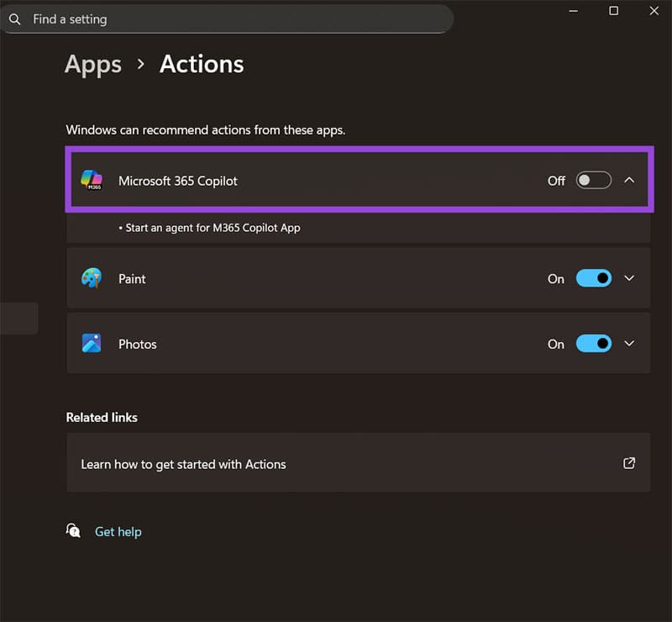Maximize the Settings window
Image resolution: width=672 pixels, height=622 pixels.
(x=613, y=11)
